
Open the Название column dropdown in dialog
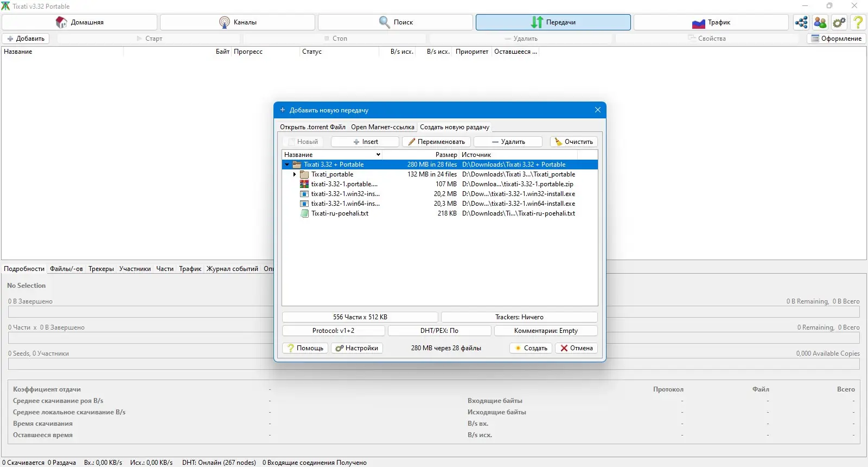click(378, 155)
